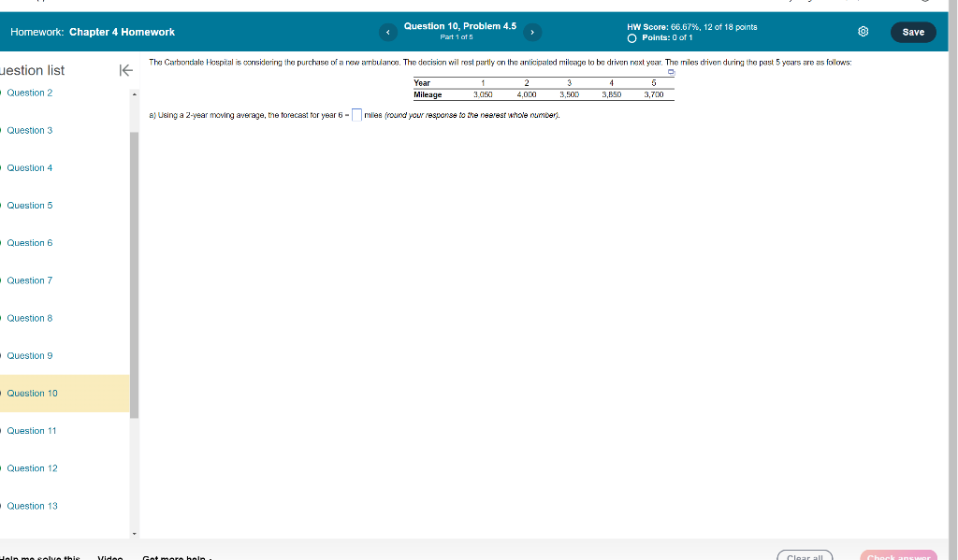Open Question 6 in the list
Image resolution: width=958 pixels, height=560 pixels.
coord(30,243)
